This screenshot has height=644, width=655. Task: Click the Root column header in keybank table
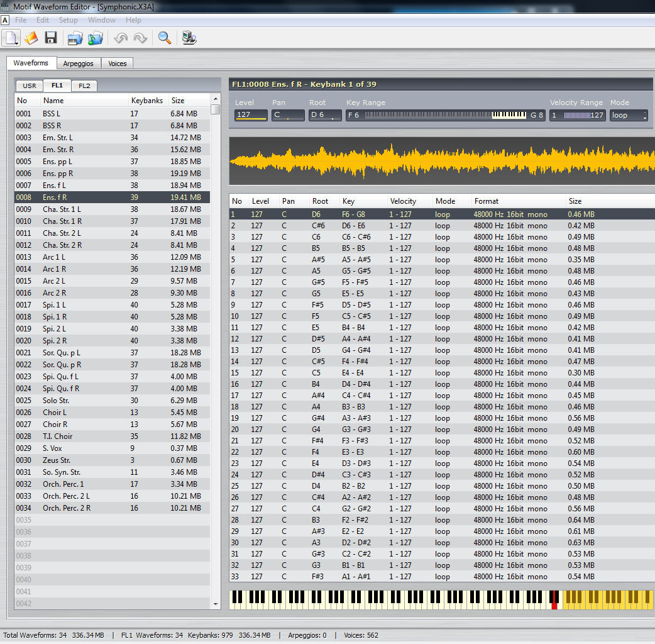point(324,201)
